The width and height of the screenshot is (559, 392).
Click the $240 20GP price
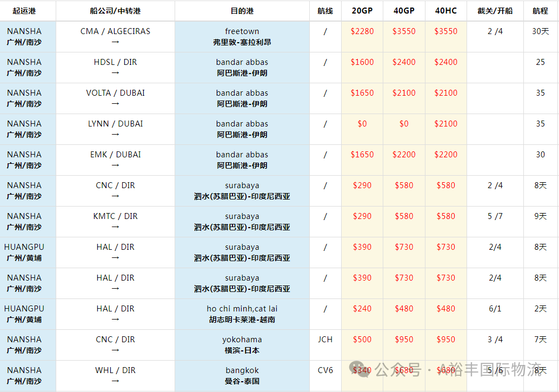coord(362,309)
